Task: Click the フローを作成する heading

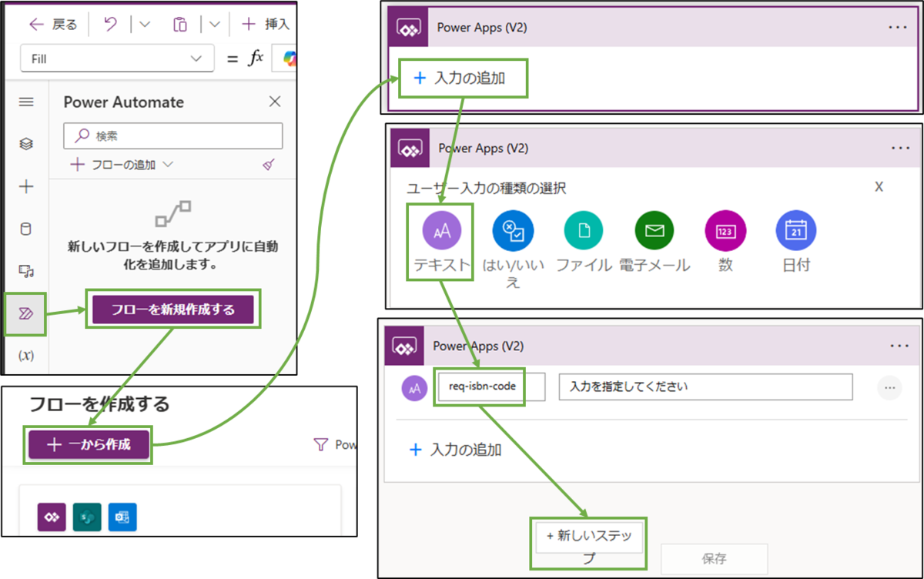Action: point(99,403)
